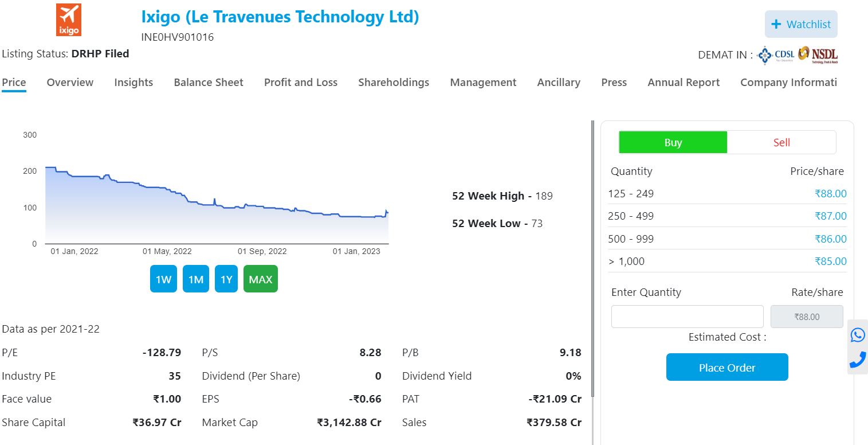Click the Market Cap value ₹3,142.88 Cr
Screen dimensions: 868x445
(x=349, y=423)
